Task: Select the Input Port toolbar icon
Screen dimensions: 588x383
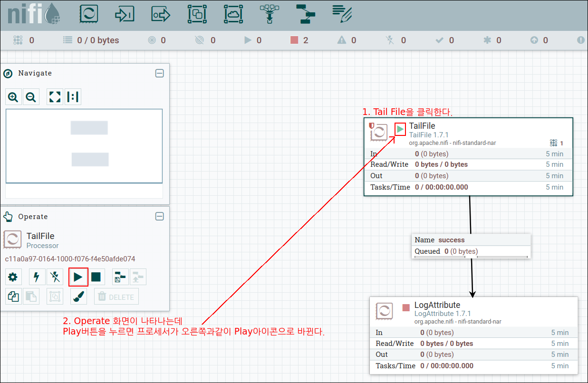Action: (125, 15)
